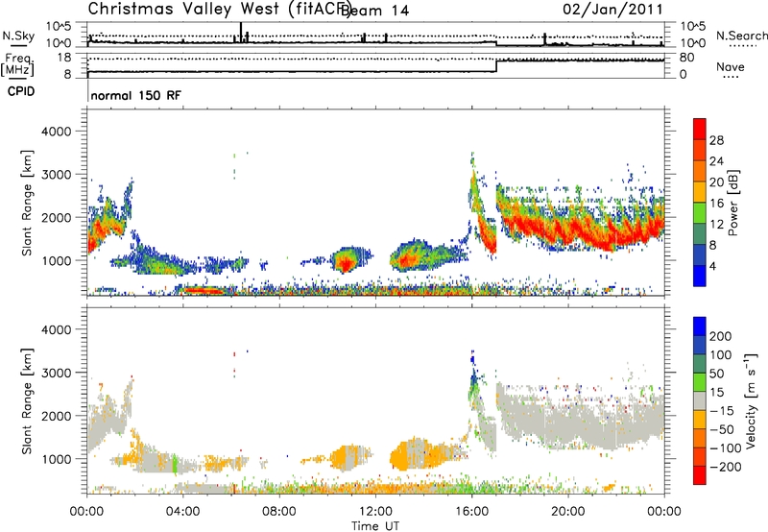Click the '18' frequency axis value
The height and width of the screenshot is (532, 768).
coord(64,58)
